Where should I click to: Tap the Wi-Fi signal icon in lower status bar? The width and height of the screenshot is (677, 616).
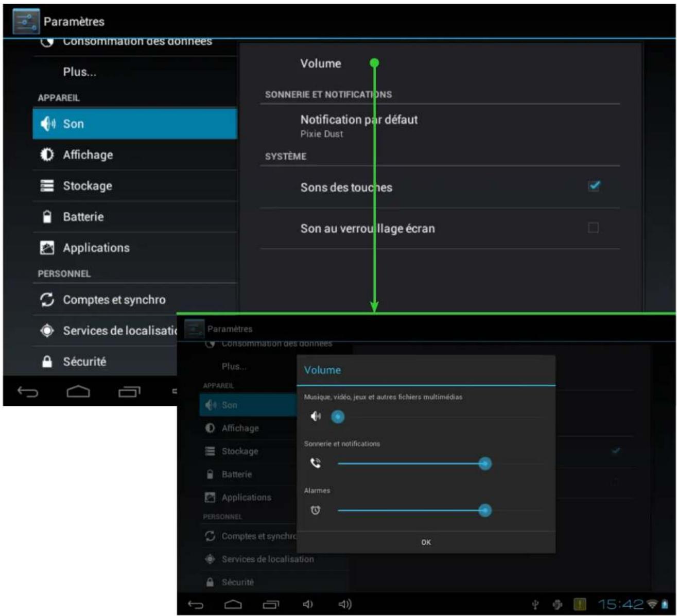653,604
